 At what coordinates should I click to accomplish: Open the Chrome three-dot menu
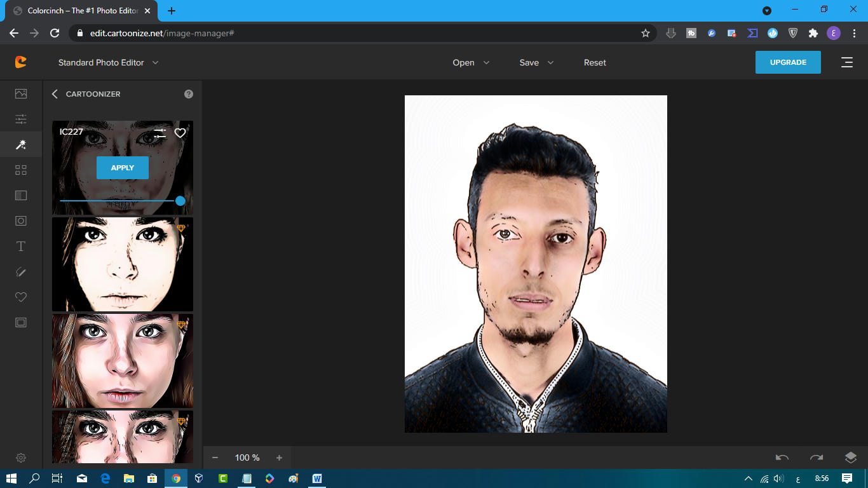click(853, 33)
